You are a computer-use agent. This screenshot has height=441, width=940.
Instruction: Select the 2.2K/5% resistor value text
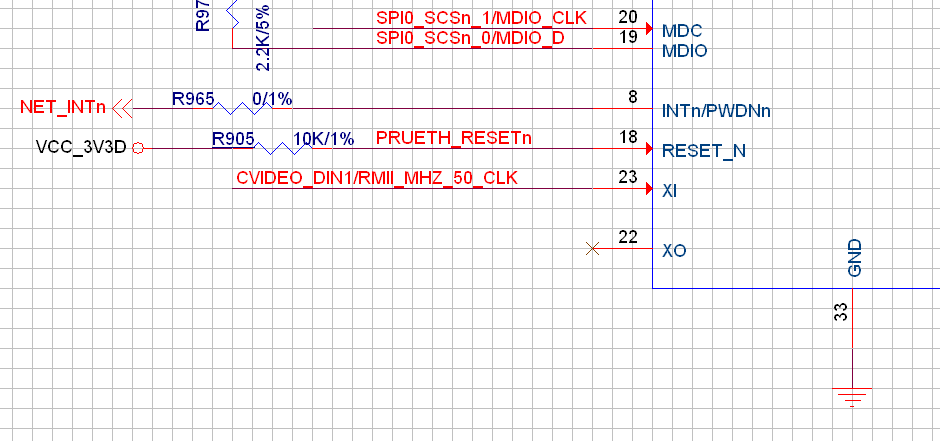[263, 38]
